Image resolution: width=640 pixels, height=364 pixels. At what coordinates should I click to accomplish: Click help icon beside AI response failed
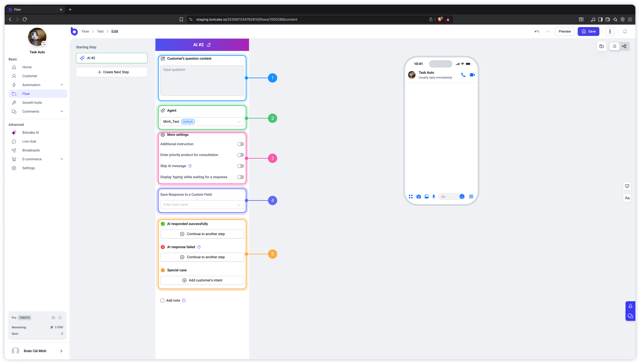tap(199, 247)
